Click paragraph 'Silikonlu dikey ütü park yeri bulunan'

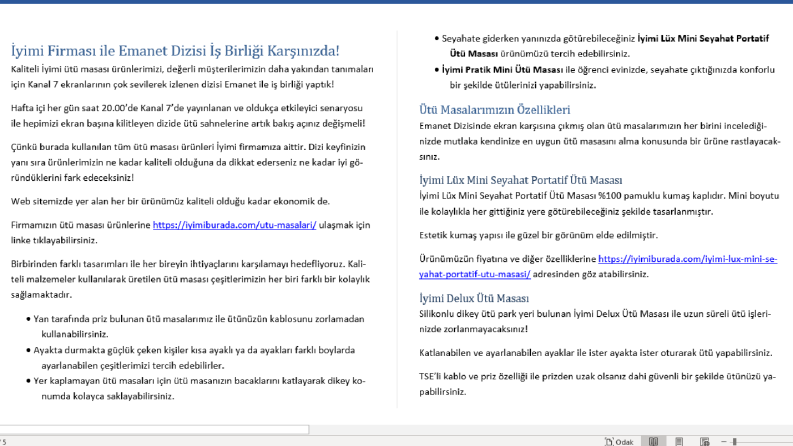coord(595,322)
